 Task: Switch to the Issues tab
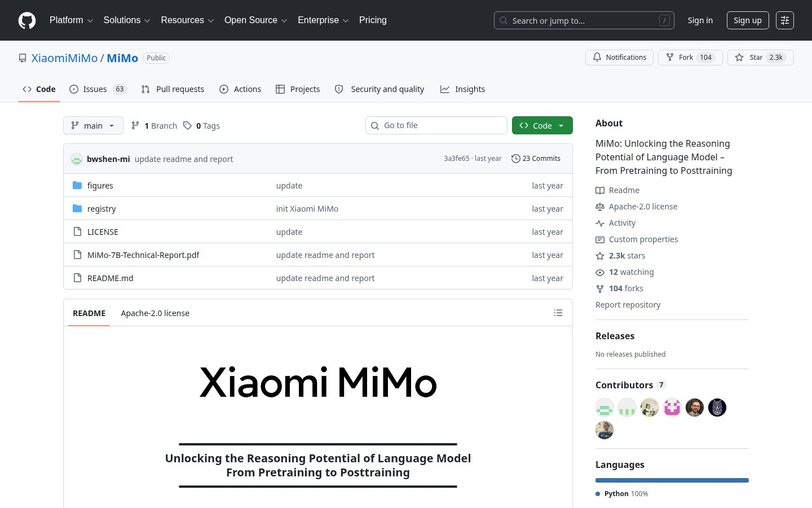coord(98,89)
